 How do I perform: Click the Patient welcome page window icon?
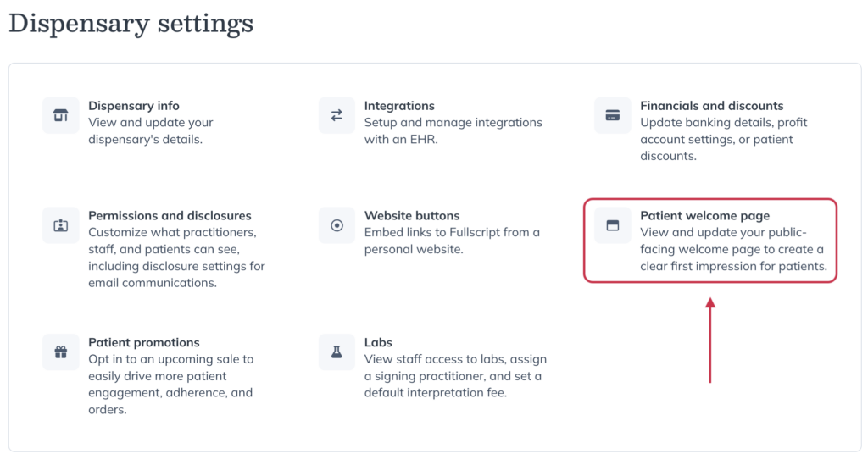click(x=612, y=225)
